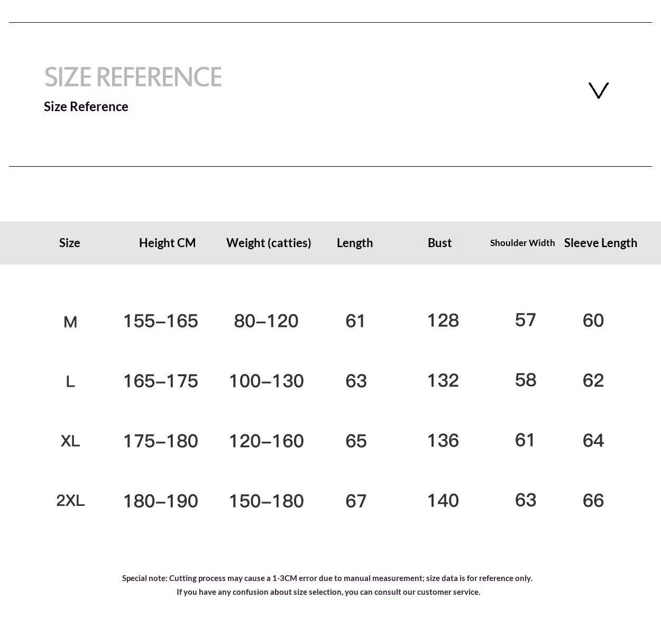Click the shoulder width value 63

click(525, 500)
